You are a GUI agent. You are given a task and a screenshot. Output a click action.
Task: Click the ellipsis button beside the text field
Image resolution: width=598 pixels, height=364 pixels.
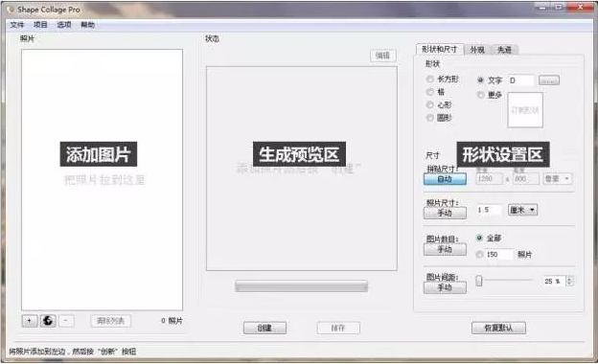click(549, 80)
